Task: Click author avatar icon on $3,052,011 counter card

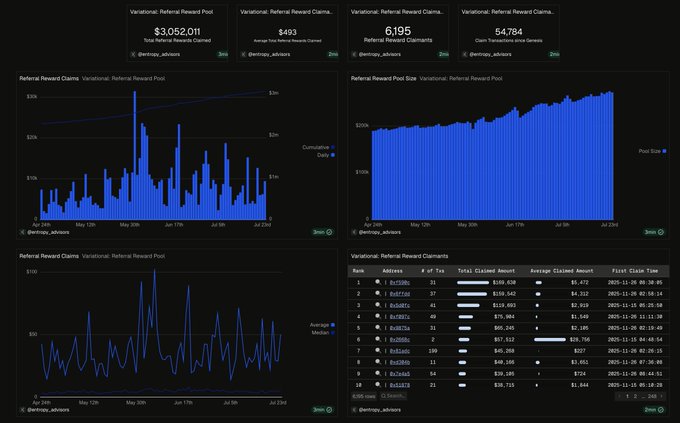Action: [133, 54]
